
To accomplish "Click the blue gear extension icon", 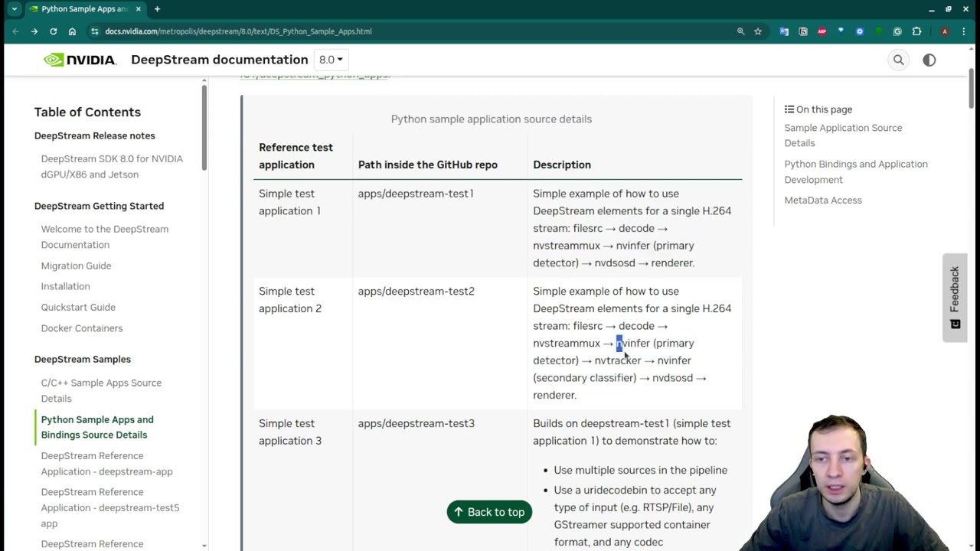I will [860, 31].
